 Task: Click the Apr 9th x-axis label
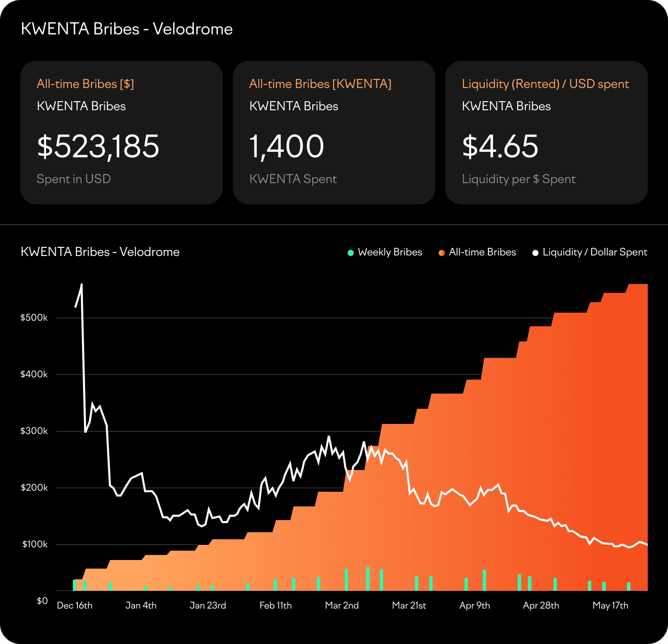pos(475,606)
